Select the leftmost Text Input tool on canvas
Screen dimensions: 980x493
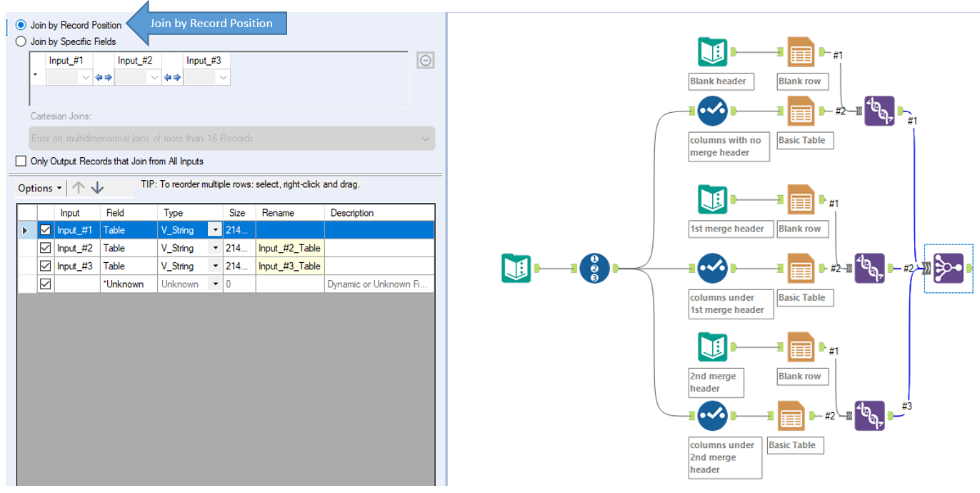pos(516,268)
